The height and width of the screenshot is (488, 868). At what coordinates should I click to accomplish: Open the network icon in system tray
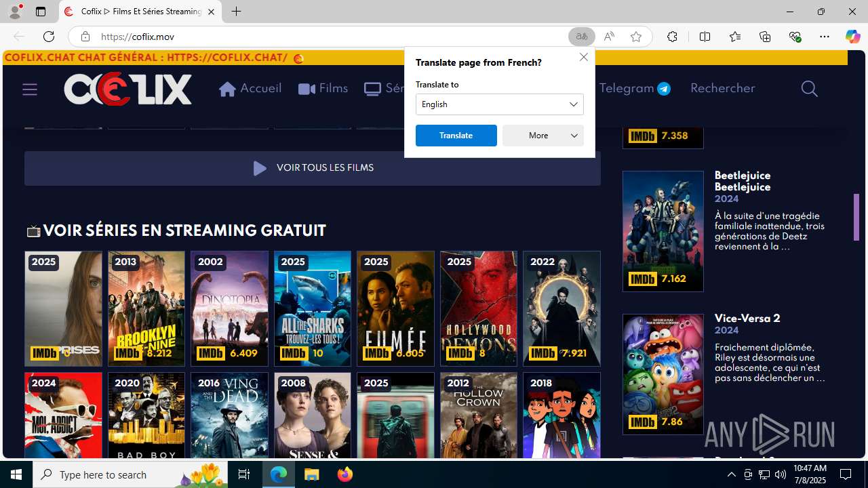pyautogui.click(x=764, y=474)
